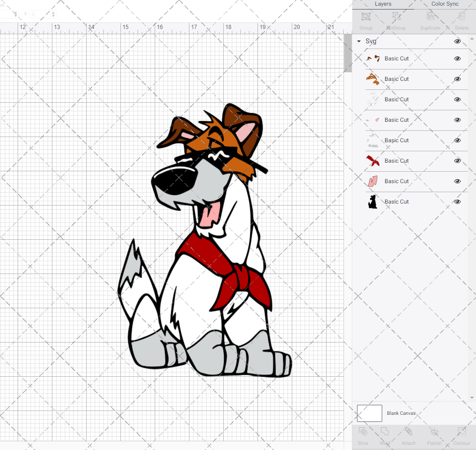The image size is (476, 450).
Task: Click the Duplicate icon
Action: (430, 16)
